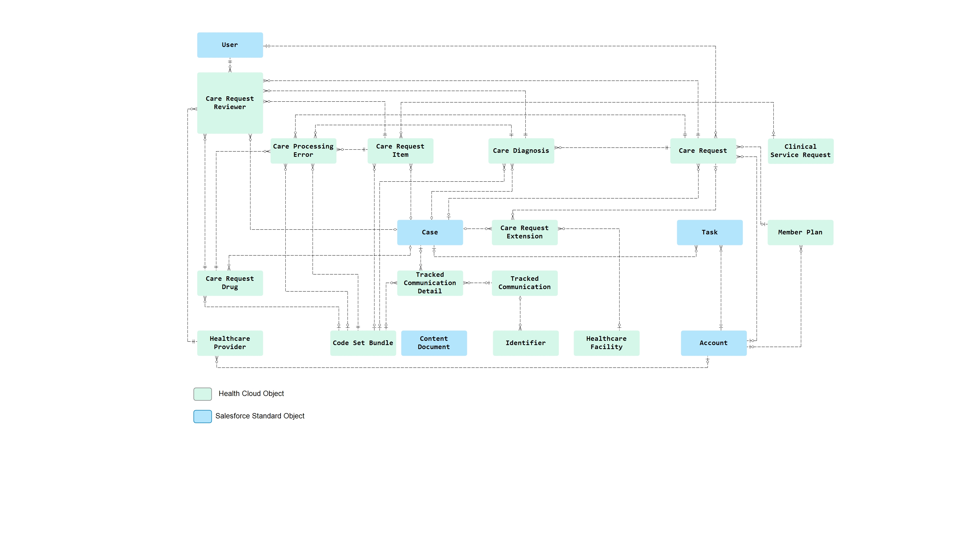Select the Care Request entity
Image resolution: width=959 pixels, height=560 pixels.
pyautogui.click(x=702, y=151)
